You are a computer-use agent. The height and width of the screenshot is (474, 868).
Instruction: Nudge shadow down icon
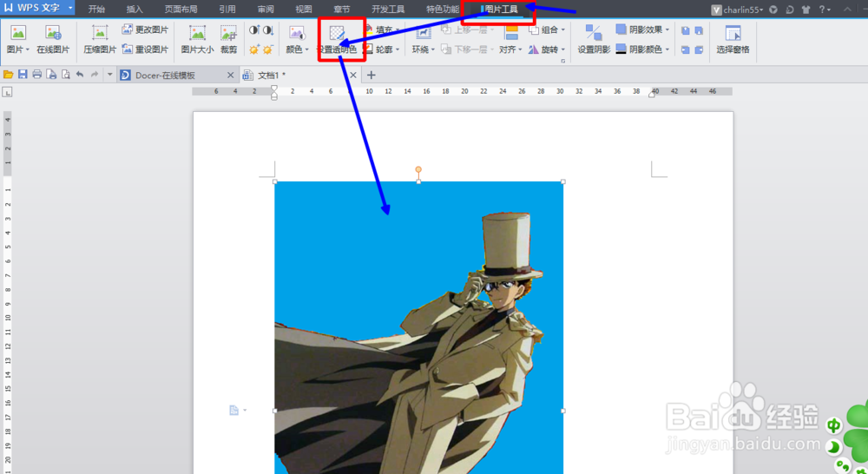[699, 31]
